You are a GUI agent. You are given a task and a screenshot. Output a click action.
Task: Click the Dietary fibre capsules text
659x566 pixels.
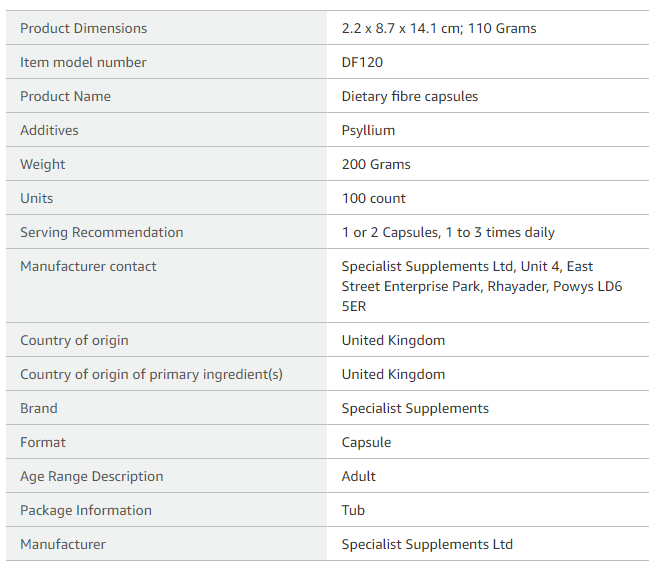(x=410, y=96)
